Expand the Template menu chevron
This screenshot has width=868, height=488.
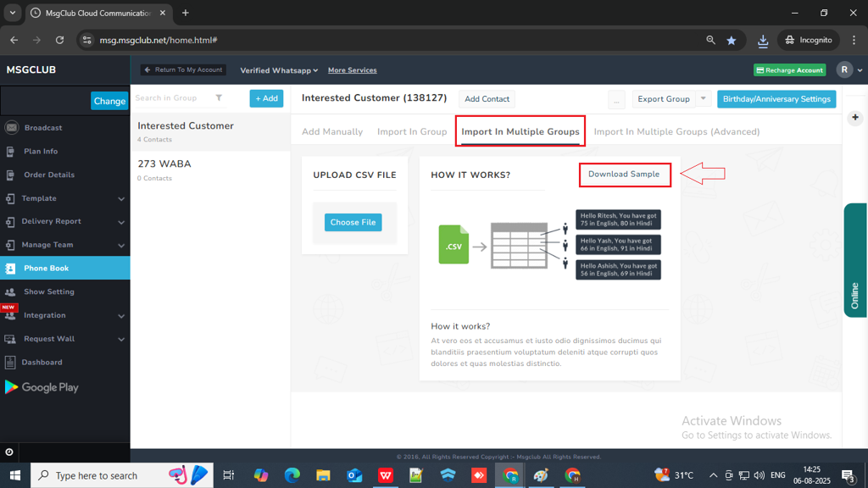[121, 198]
